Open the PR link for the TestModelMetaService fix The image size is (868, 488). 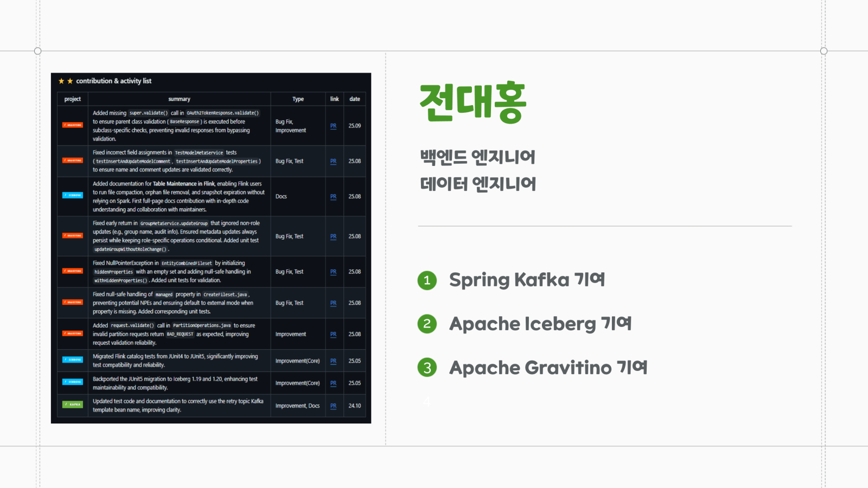[333, 161]
